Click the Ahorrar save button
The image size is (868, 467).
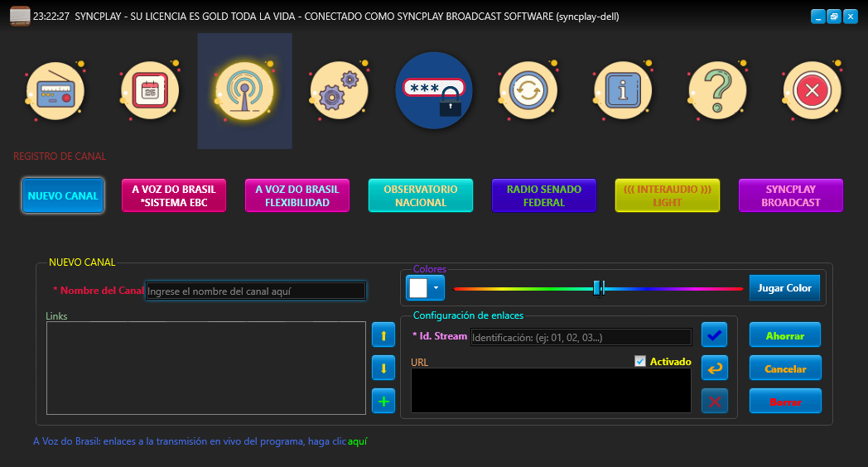point(785,335)
